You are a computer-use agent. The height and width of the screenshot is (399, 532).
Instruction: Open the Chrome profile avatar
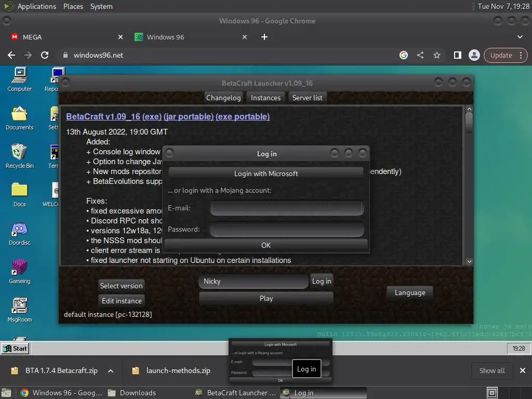474,55
